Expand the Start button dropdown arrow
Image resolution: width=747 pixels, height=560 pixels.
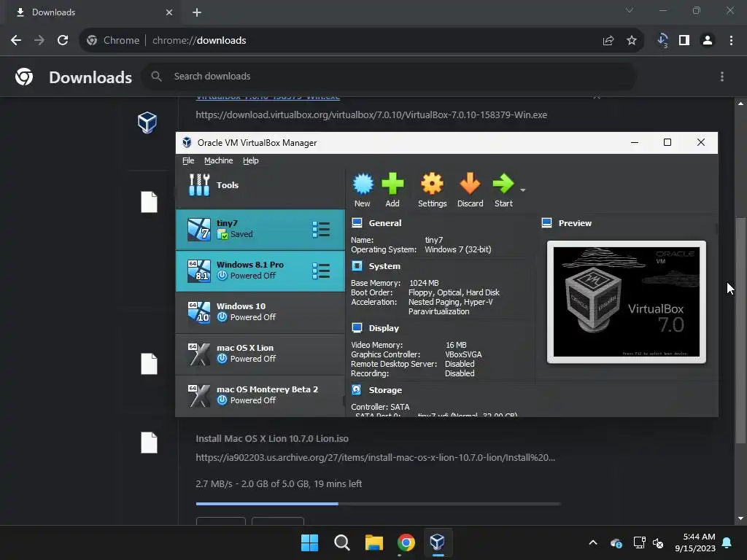pos(522,190)
